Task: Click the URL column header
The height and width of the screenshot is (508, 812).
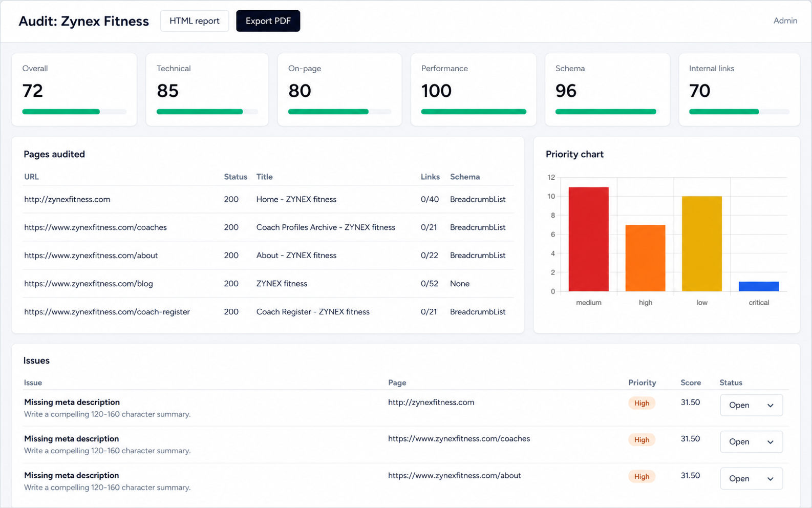Action: click(31, 177)
